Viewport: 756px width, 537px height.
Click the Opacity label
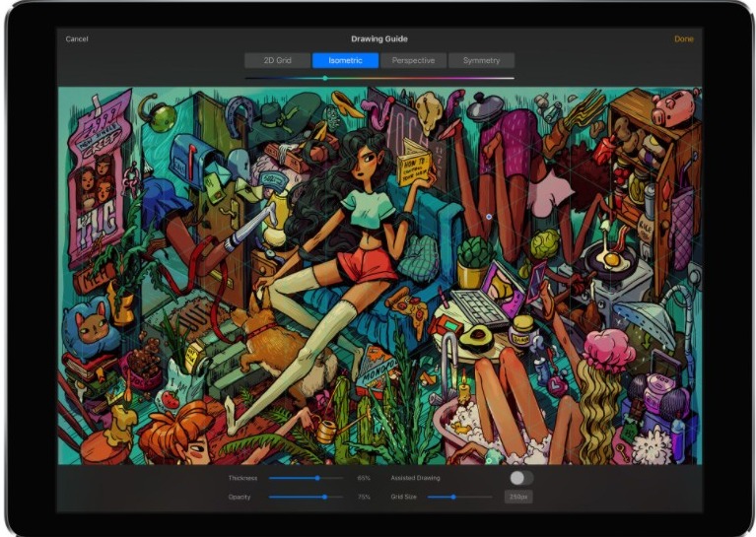point(240,497)
